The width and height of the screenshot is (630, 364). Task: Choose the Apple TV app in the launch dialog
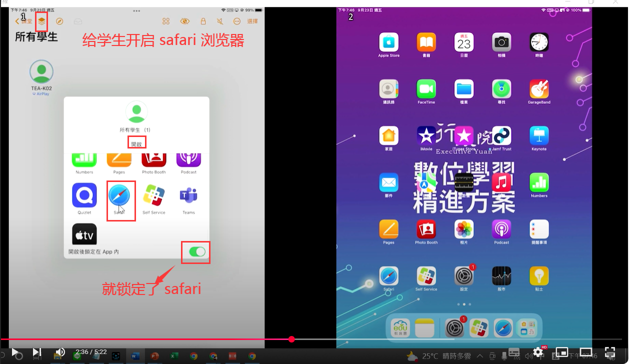tap(84, 234)
